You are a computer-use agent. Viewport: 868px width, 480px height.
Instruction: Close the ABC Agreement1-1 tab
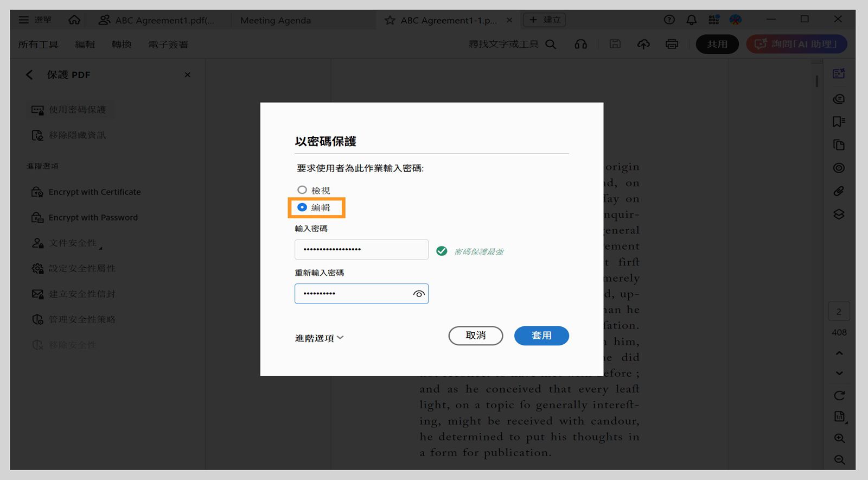click(509, 20)
